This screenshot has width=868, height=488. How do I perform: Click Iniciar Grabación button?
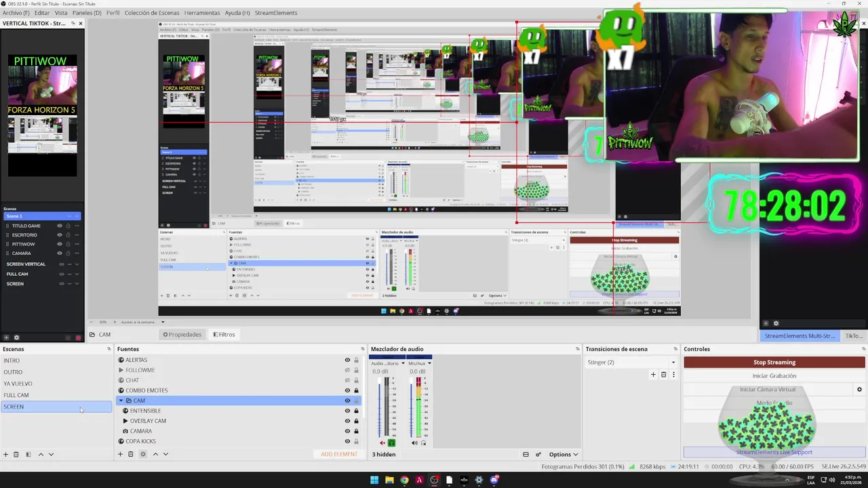774,375
